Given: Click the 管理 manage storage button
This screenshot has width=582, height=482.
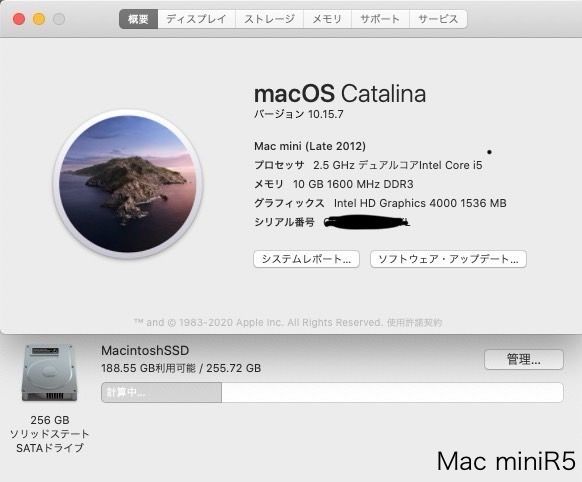Looking at the screenshot, I should pyautogui.click(x=524, y=359).
